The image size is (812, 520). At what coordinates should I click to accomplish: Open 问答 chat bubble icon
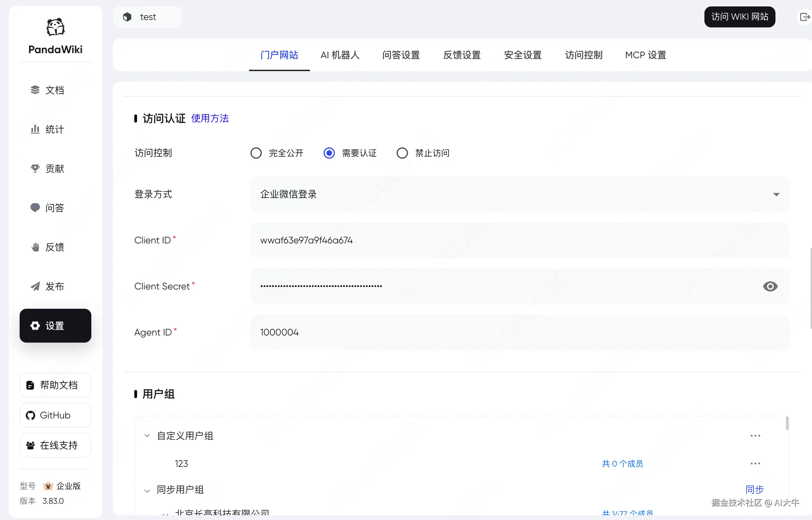35,208
